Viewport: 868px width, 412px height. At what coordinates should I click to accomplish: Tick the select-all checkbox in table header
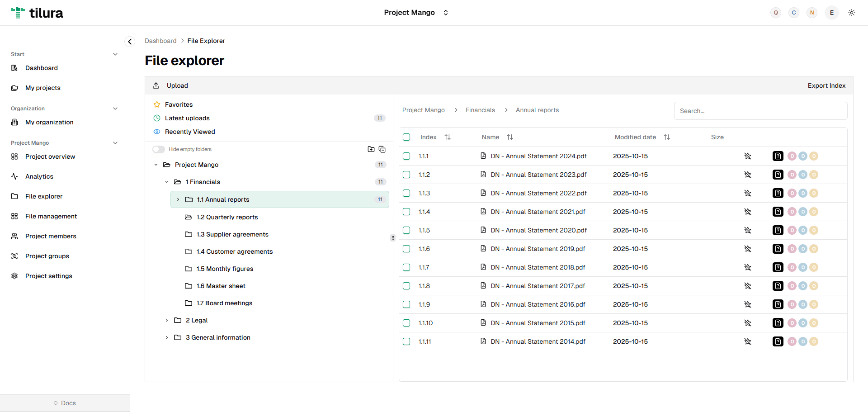click(x=406, y=137)
